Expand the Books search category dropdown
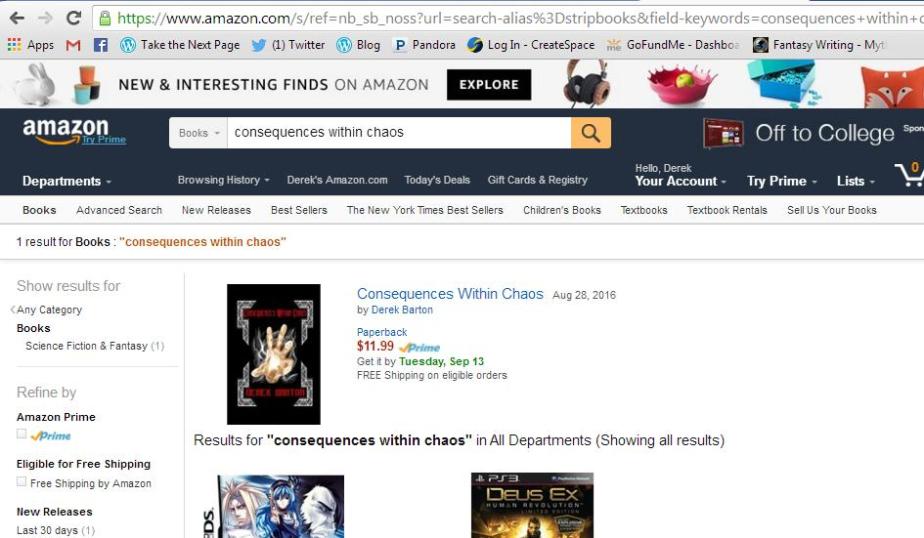The image size is (924, 538). 199,133
